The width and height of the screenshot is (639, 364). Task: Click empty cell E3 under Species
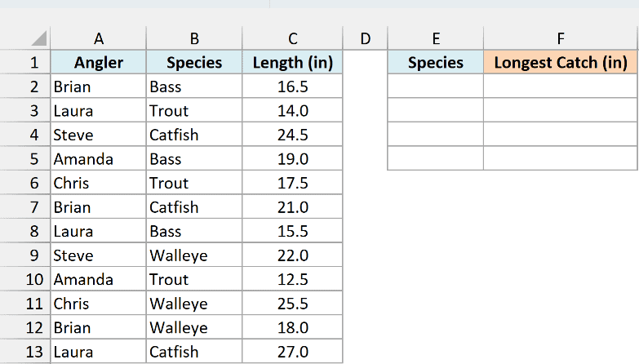(436, 110)
